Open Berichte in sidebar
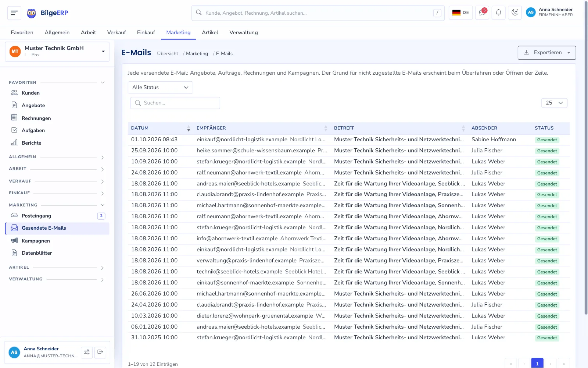 pyautogui.click(x=57, y=143)
